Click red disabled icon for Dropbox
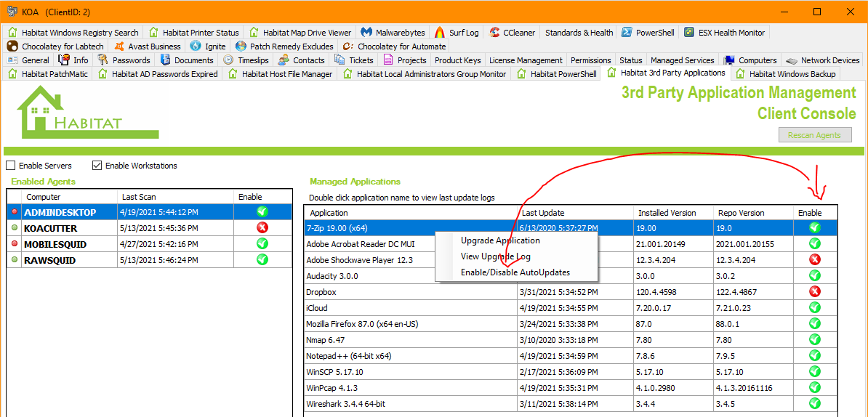Viewport: 868px width, 417px height. 814,291
